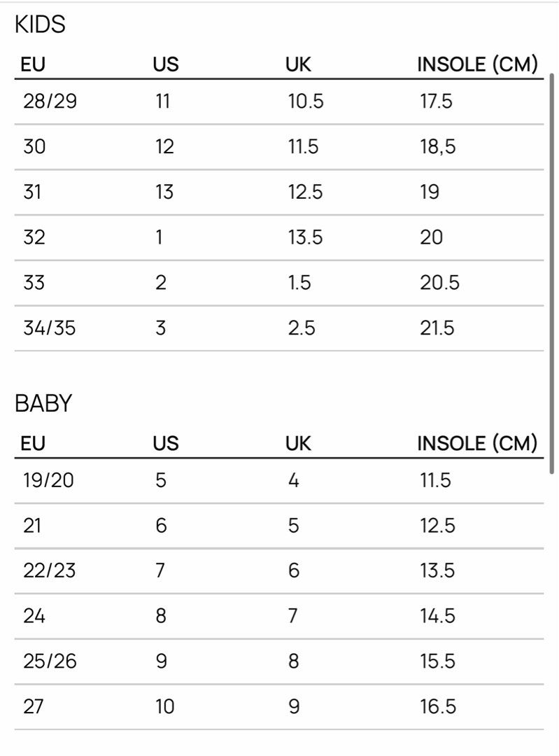Click the BABY section heading

click(43, 404)
